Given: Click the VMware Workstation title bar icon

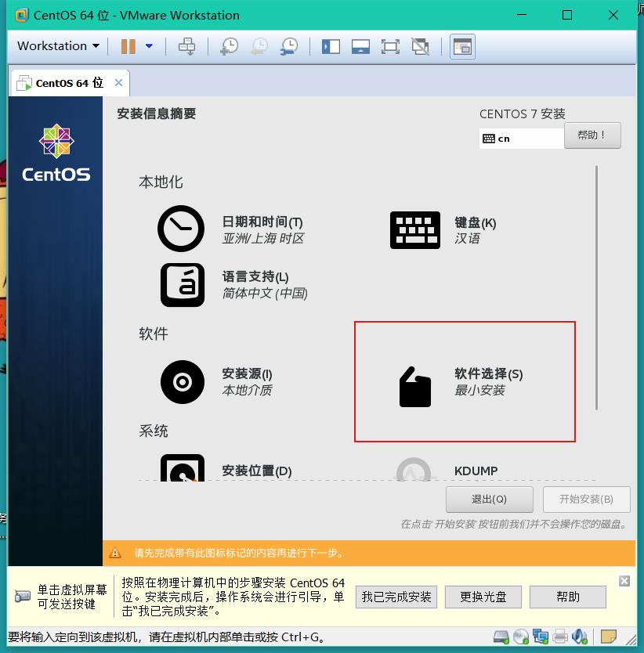Looking at the screenshot, I should coord(22,16).
